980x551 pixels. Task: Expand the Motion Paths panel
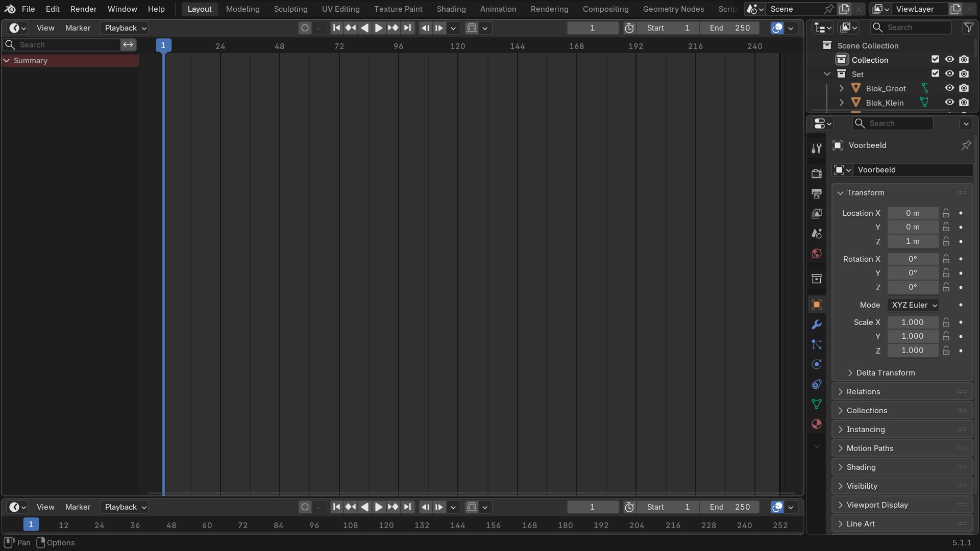click(x=902, y=448)
